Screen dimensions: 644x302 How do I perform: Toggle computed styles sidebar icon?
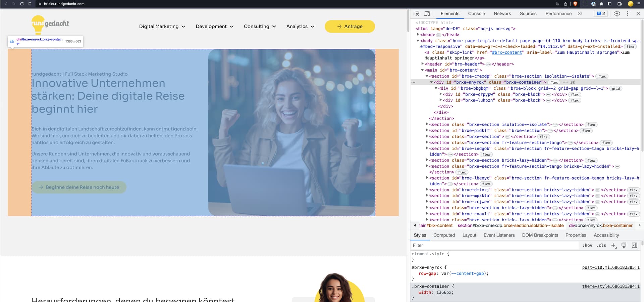coord(634,245)
